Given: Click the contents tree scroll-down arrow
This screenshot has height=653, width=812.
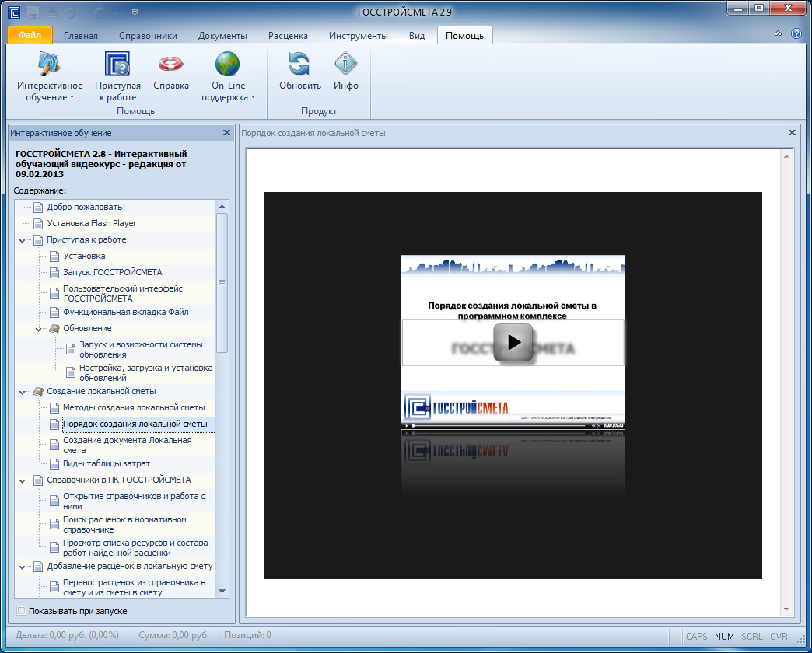Looking at the screenshot, I should 222,592.
